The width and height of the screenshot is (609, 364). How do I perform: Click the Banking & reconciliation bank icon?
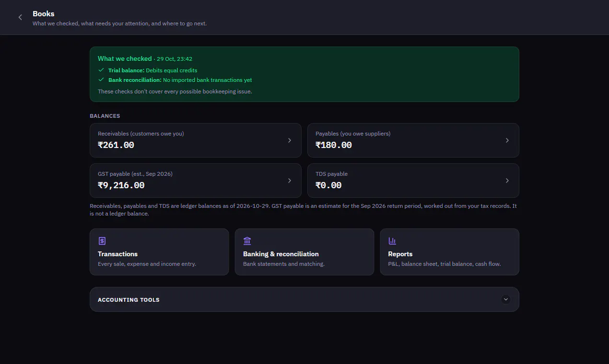click(247, 241)
